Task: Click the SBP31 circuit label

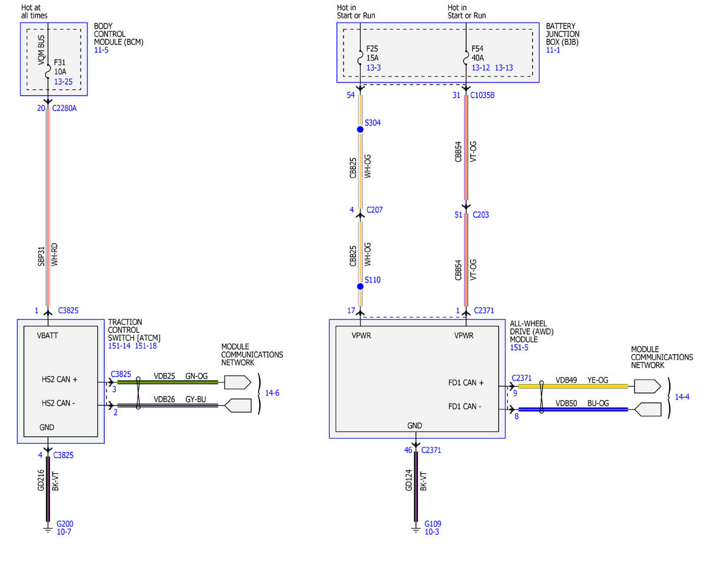Action: click(x=42, y=256)
